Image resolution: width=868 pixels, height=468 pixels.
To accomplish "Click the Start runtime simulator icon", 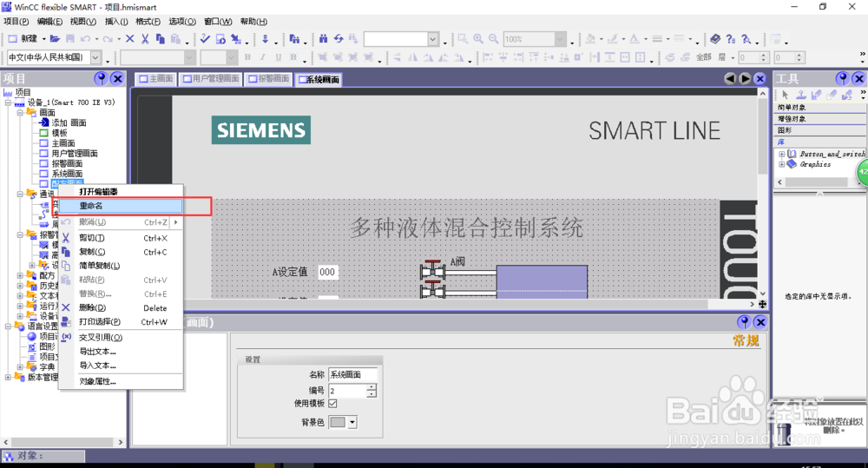I will [220, 39].
